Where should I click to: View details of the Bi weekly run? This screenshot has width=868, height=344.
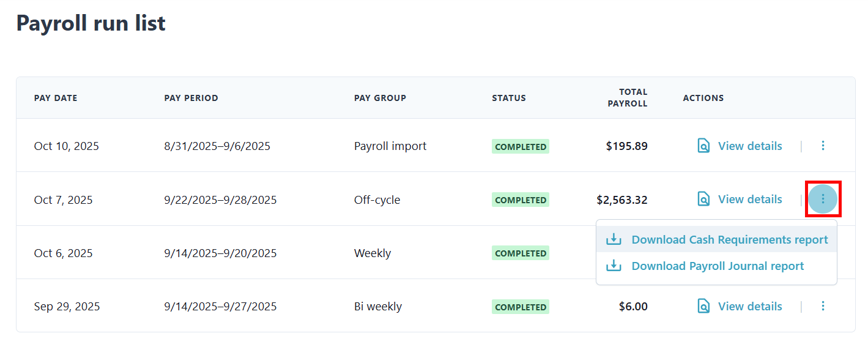pos(749,307)
